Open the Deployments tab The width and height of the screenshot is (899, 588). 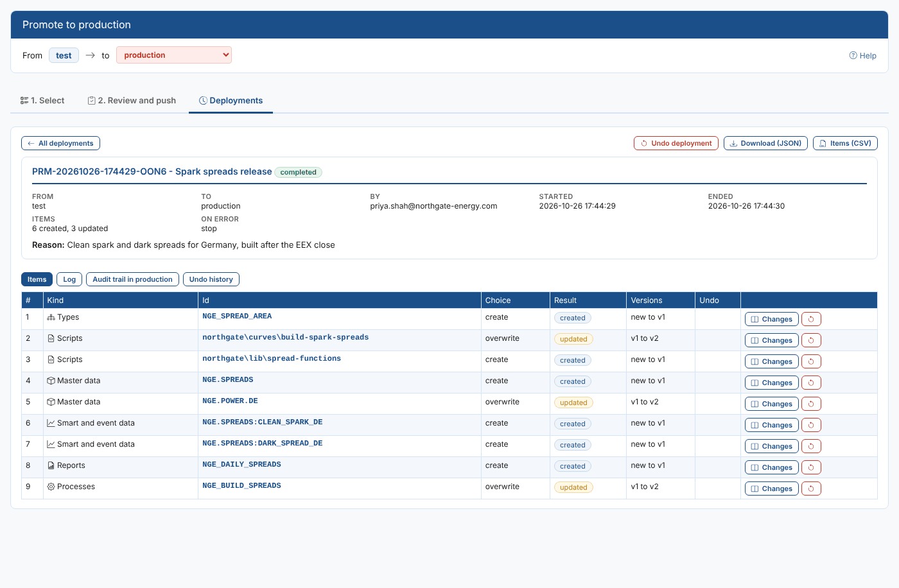231,101
